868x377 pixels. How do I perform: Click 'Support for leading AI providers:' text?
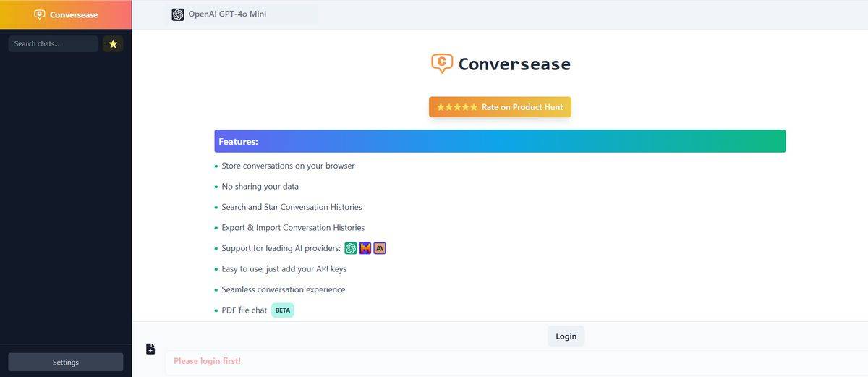pyautogui.click(x=281, y=248)
